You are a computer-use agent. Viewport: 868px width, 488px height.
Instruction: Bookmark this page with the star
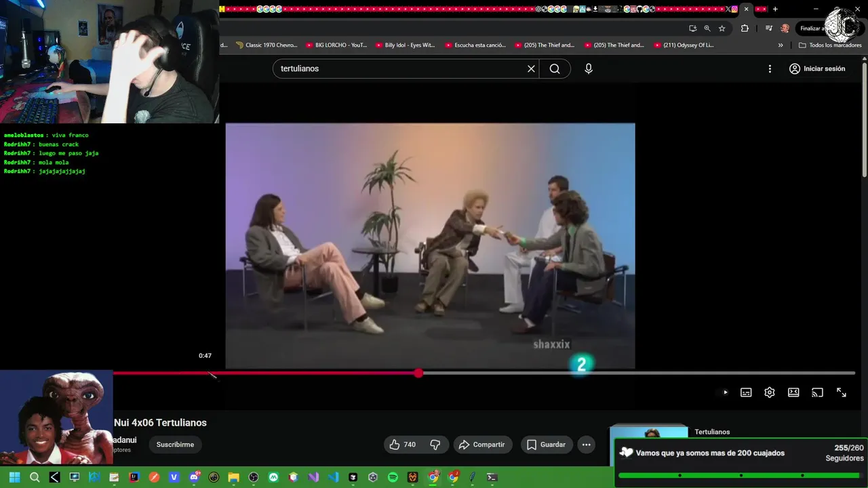tap(722, 28)
